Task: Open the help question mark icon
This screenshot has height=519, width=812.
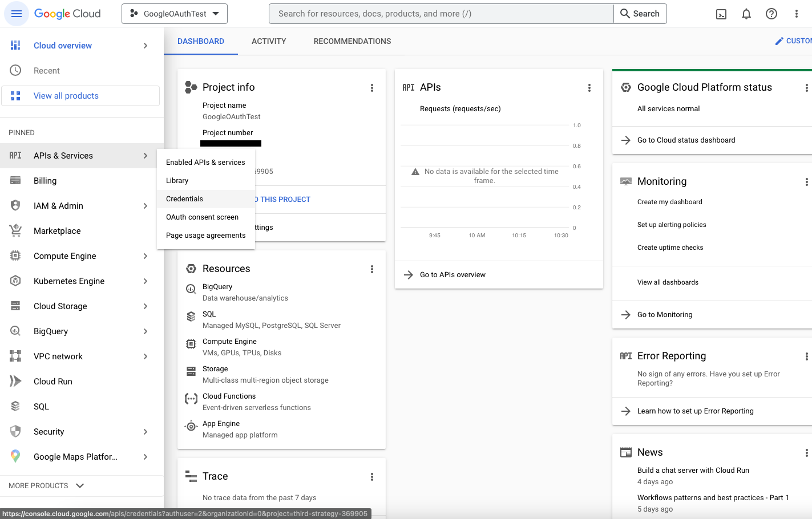Action: coord(771,14)
